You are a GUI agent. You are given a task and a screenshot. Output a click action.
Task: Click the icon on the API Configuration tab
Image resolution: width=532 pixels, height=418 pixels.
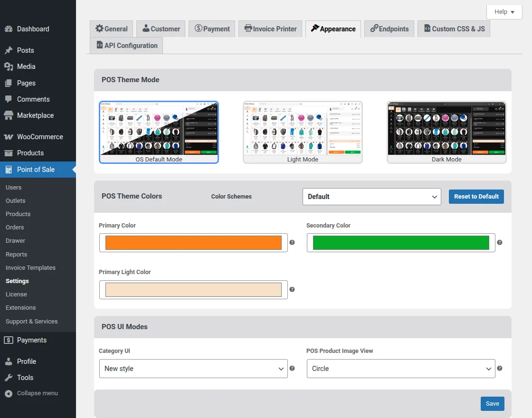100,45
